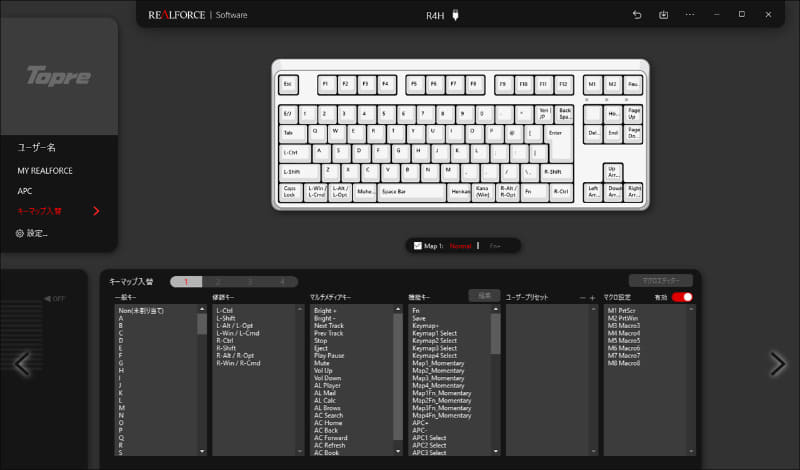Select the Back Space key on keyboard image
The height and width of the screenshot is (470, 800).
click(564, 114)
